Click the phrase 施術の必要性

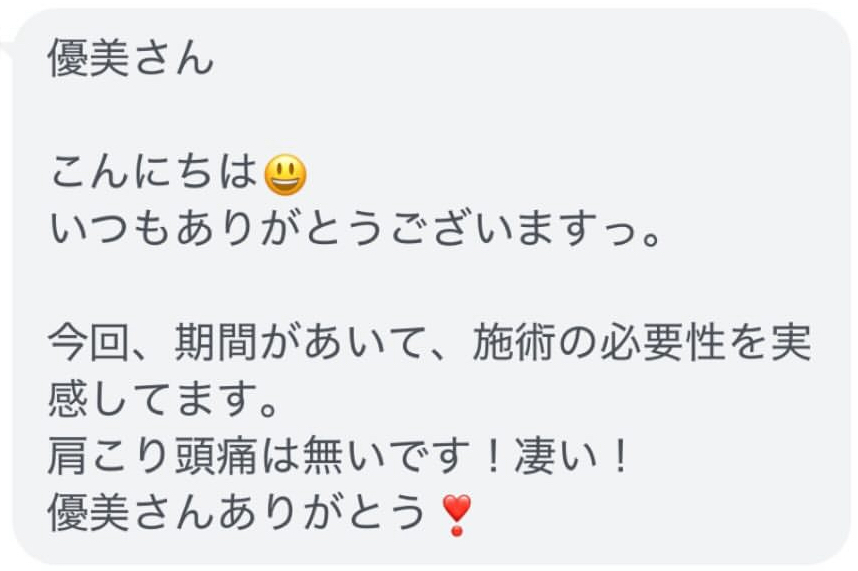point(600,343)
